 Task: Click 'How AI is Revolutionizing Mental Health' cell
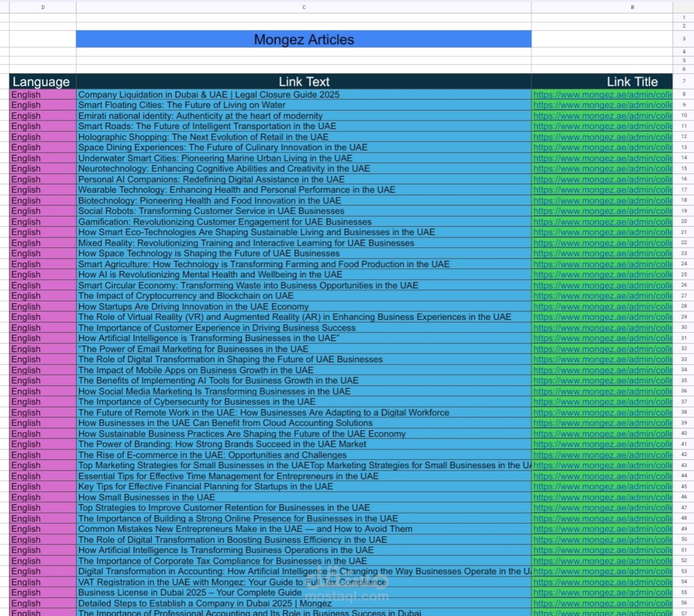coord(304,274)
